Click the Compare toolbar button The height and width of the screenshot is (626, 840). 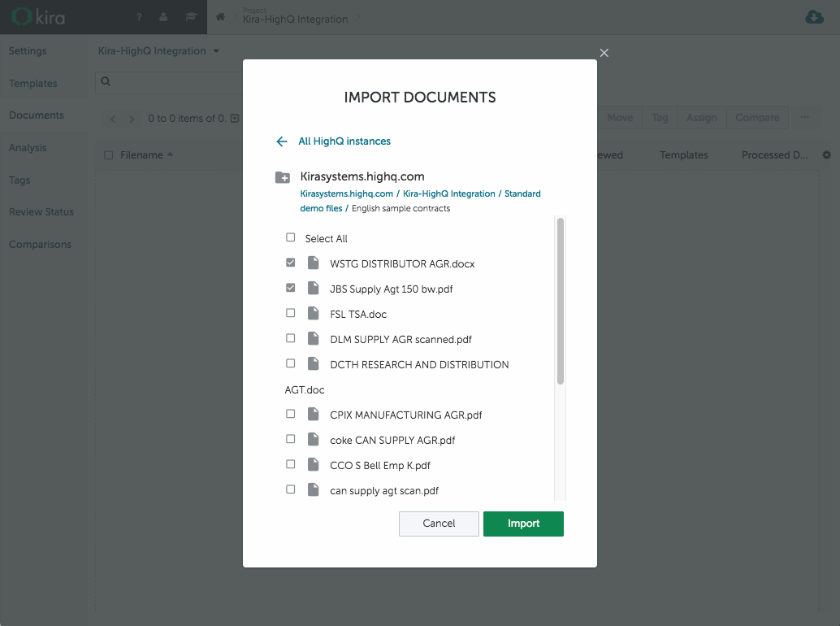tap(757, 118)
